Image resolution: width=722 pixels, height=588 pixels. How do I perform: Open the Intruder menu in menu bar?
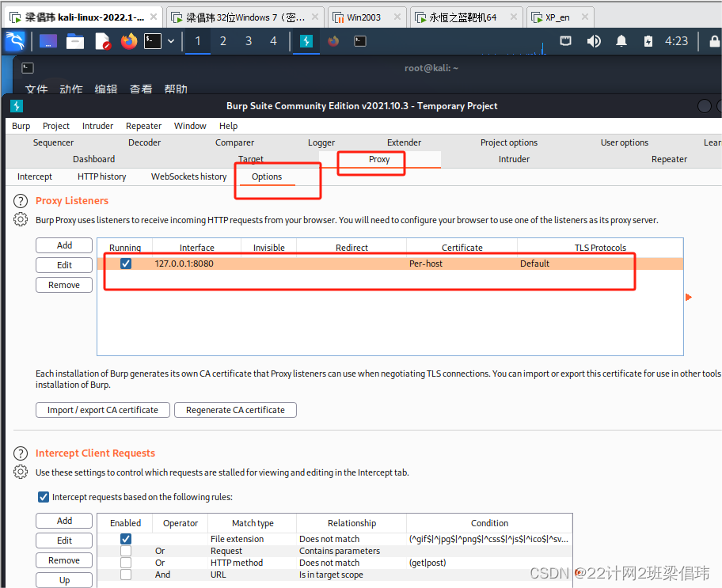(x=97, y=126)
